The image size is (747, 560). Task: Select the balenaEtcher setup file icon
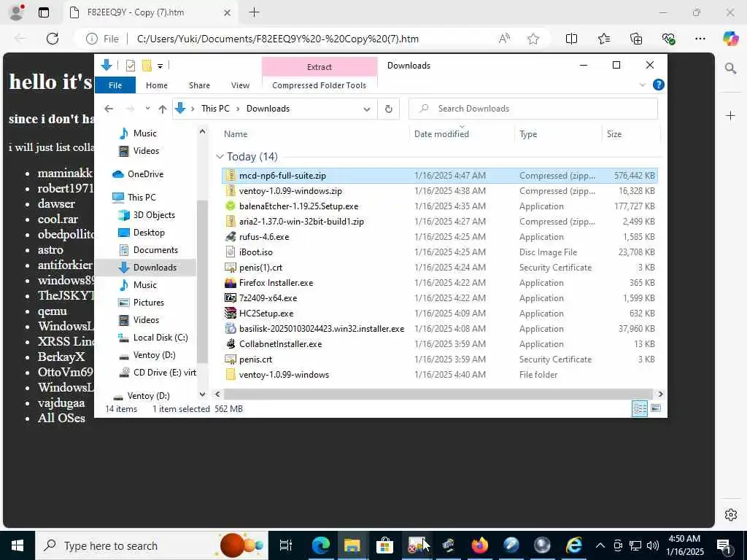(x=231, y=206)
